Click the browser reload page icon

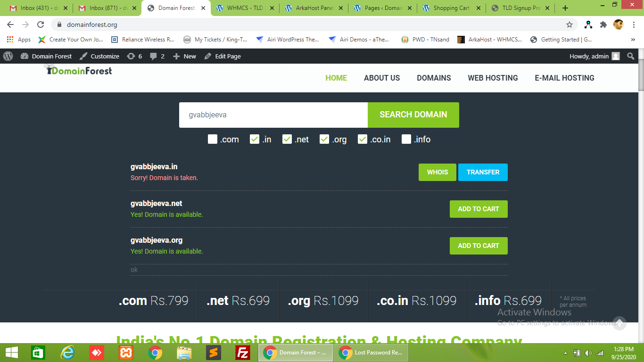[x=41, y=25]
